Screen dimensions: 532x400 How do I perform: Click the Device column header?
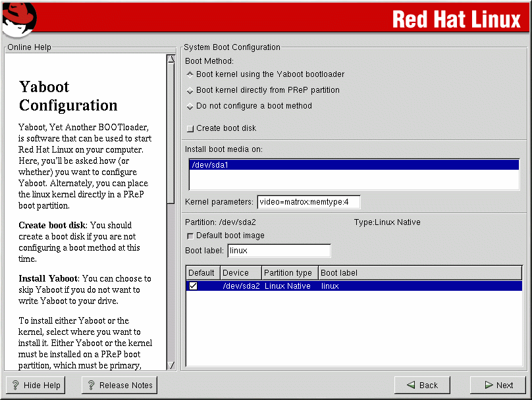pos(240,273)
